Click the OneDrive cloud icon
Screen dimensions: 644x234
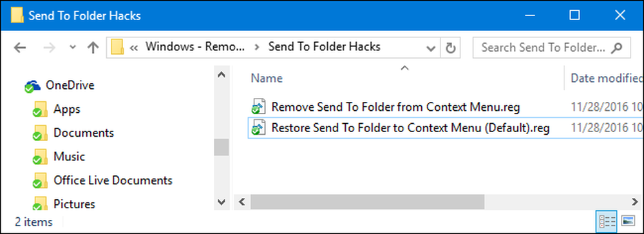pyautogui.click(x=32, y=86)
